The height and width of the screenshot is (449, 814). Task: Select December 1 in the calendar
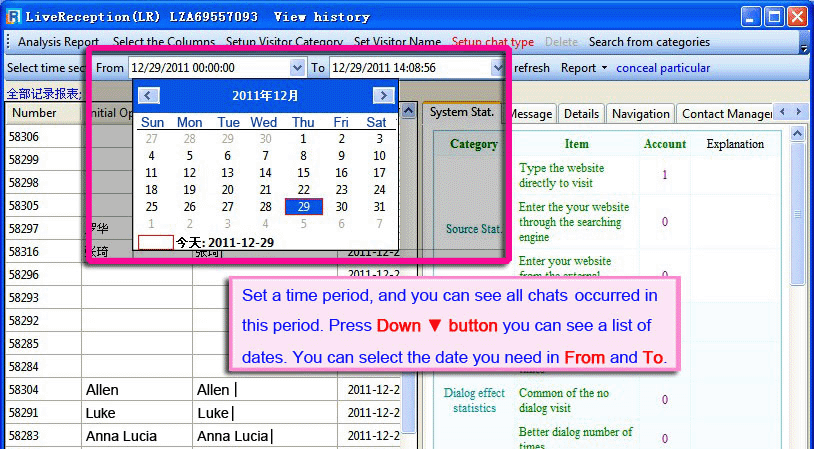click(303, 139)
